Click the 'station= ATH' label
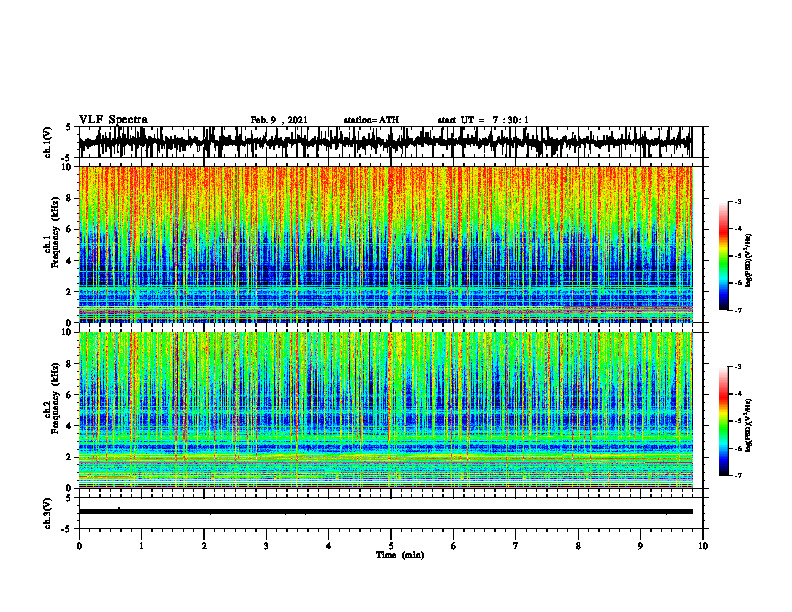The height and width of the screenshot is (612, 792). coord(371,120)
